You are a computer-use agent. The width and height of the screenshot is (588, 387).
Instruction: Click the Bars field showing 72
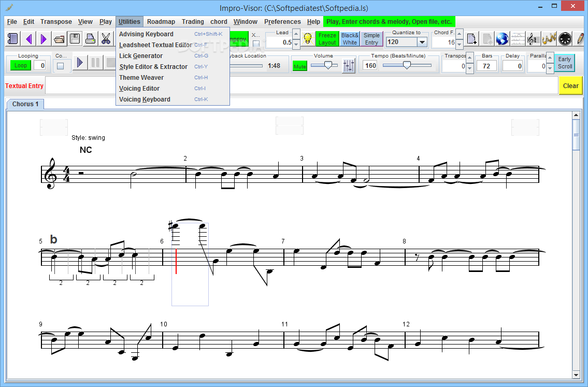coord(486,66)
